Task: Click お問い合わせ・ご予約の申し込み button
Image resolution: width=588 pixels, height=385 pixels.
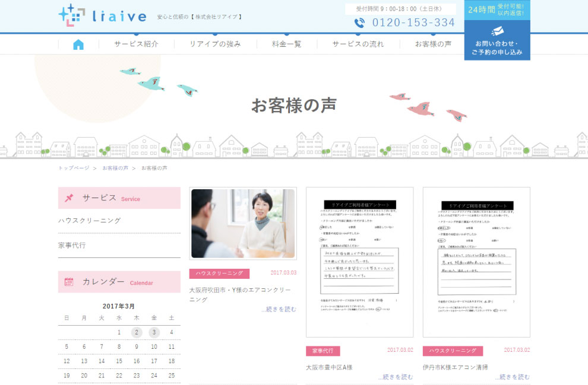Action: click(x=497, y=40)
